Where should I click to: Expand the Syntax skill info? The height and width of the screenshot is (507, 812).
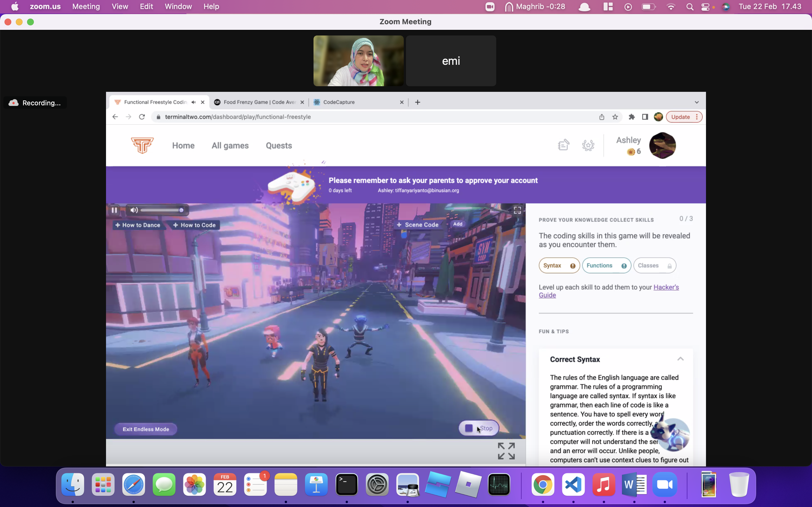click(572, 265)
